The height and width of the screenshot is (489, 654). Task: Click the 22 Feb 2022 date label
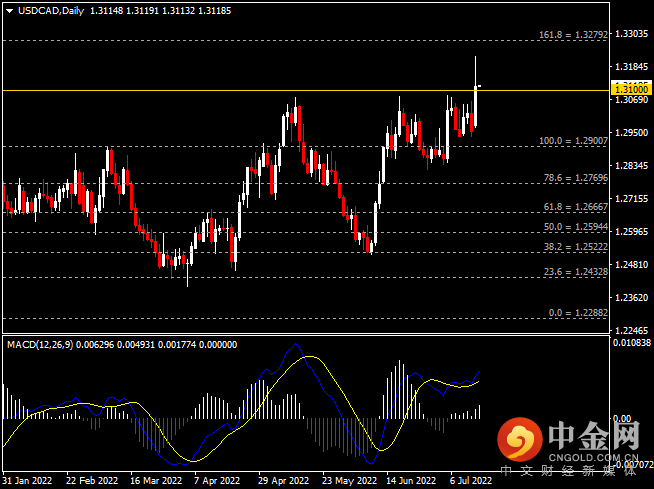click(x=92, y=481)
